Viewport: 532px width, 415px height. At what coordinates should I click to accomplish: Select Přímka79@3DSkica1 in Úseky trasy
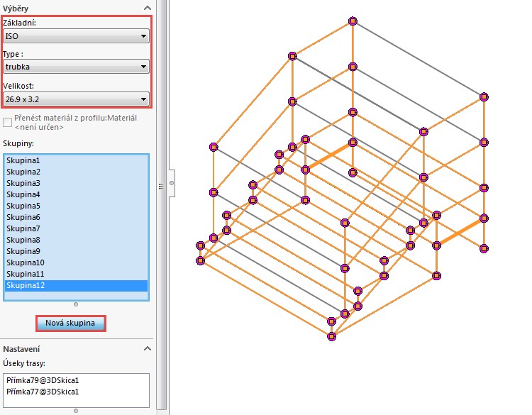point(76,380)
